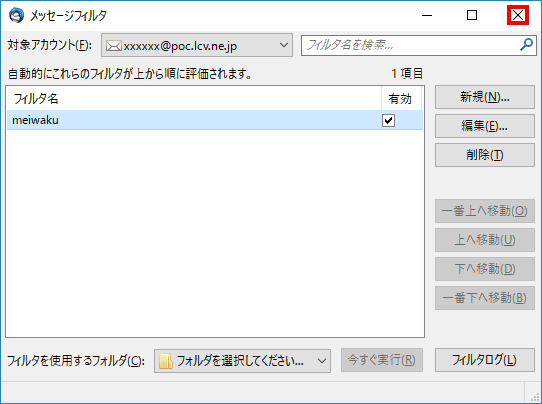Open the フォルダを選択してください folder dropdown

pos(242,361)
